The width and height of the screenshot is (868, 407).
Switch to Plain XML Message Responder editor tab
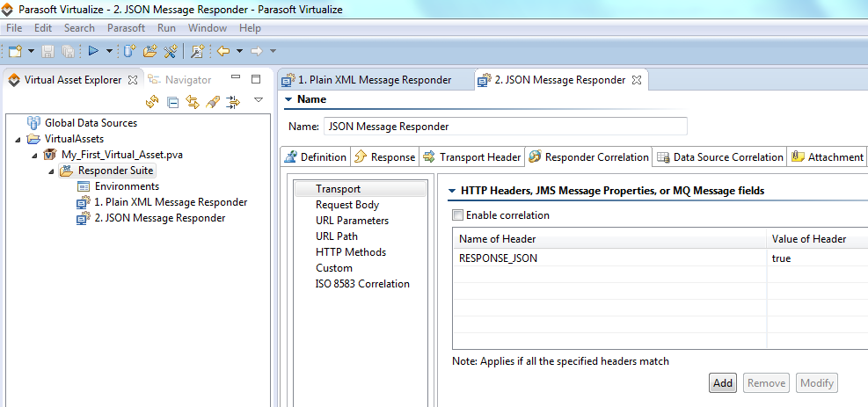[375, 80]
